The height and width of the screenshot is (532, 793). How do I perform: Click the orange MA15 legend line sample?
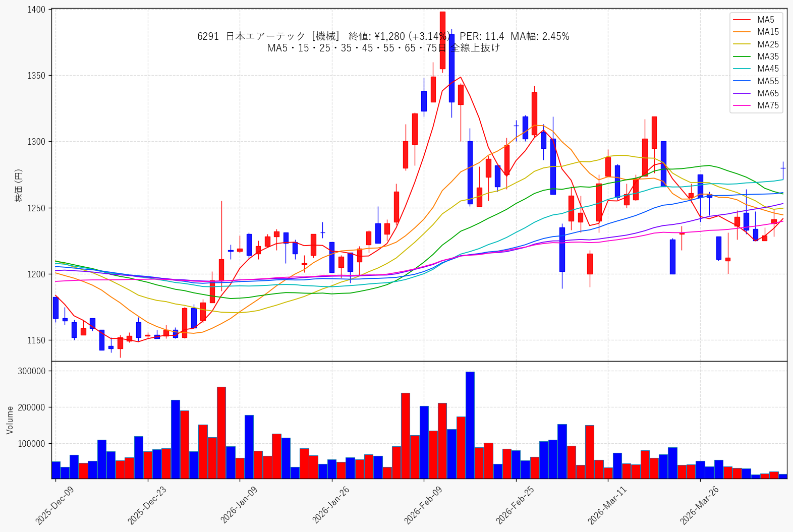pos(742,32)
